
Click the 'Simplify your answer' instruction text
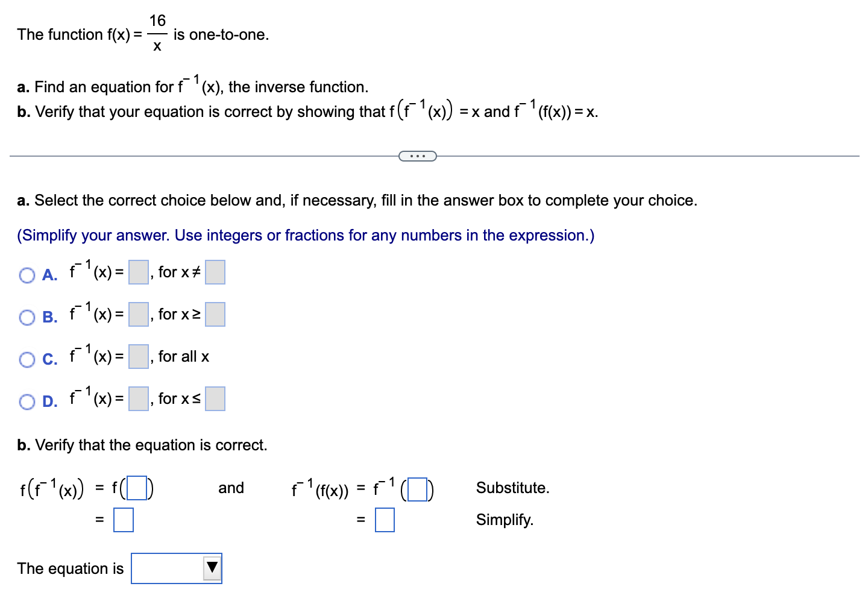click(306, 235)
